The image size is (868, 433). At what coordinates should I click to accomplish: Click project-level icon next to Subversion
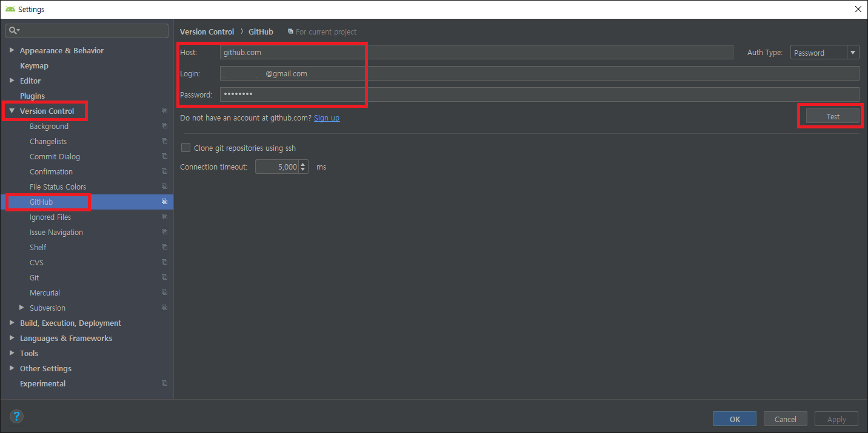[x=164, y=308]
